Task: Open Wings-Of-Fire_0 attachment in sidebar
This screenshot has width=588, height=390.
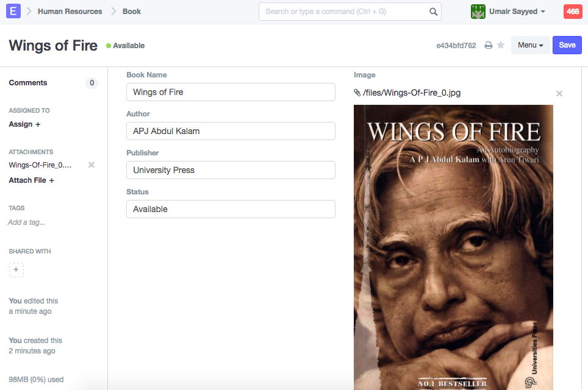Action: (x=40, y=165)
